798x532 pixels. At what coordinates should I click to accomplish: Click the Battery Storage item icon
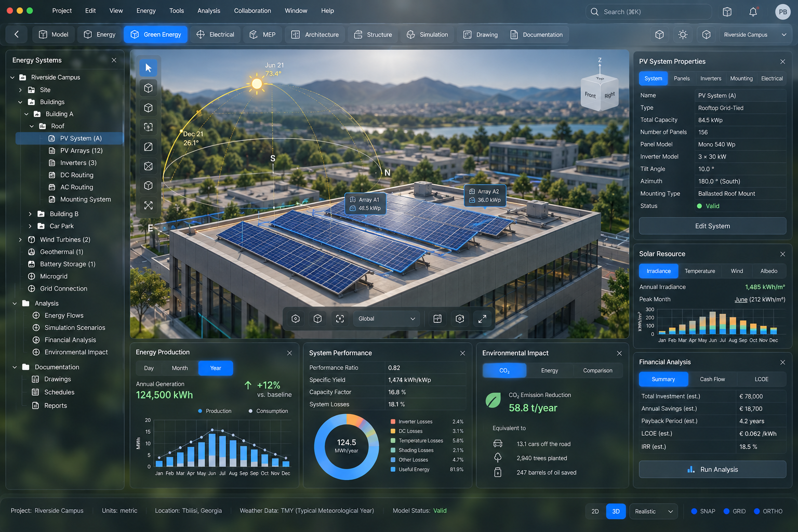pyautogui.click(x=31, y=264)
